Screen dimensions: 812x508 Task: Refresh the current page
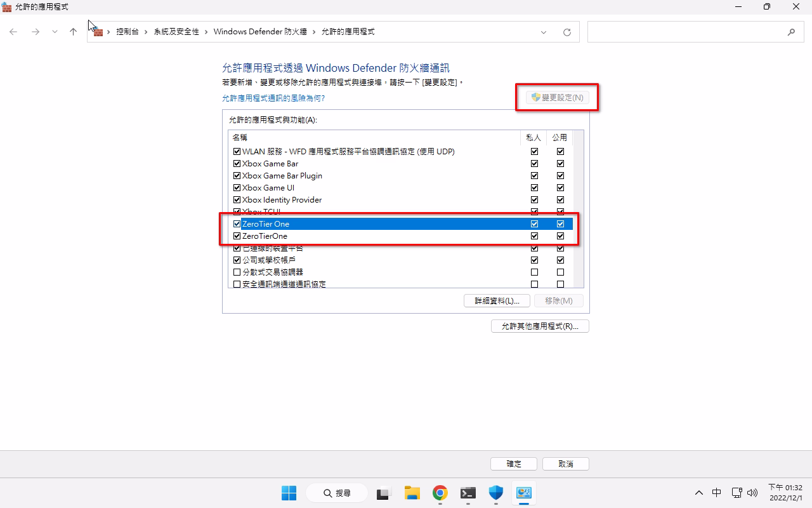point(567,32)
